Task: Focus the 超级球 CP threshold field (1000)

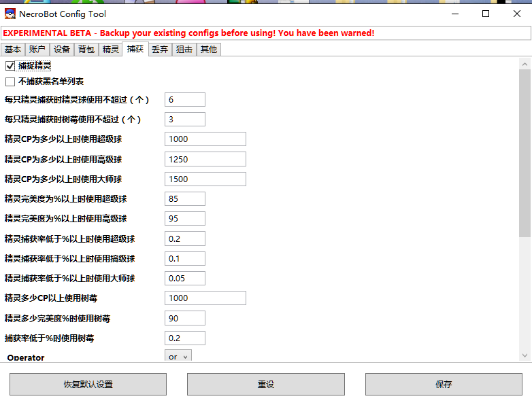Action: 205,139
